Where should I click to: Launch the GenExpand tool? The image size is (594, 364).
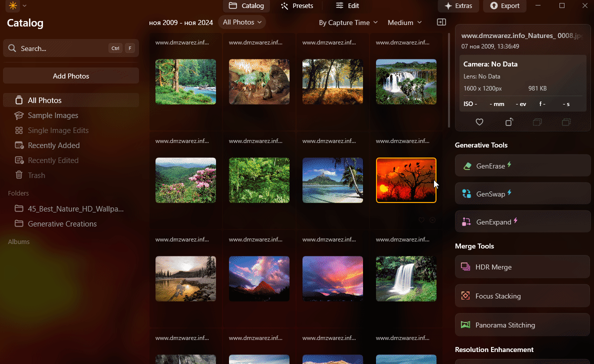[522, 221]
